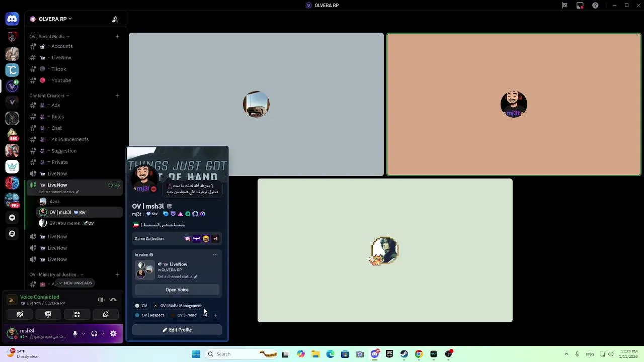Expand microphone input device options arrow
The width and height of the screenshot is (644, 362).
click(84, 333)
